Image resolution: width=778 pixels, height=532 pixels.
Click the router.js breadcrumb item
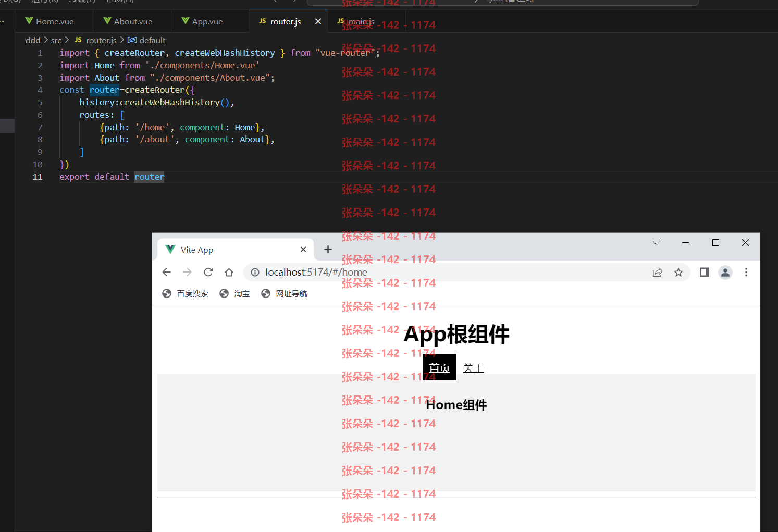click(x=96, y=40)
